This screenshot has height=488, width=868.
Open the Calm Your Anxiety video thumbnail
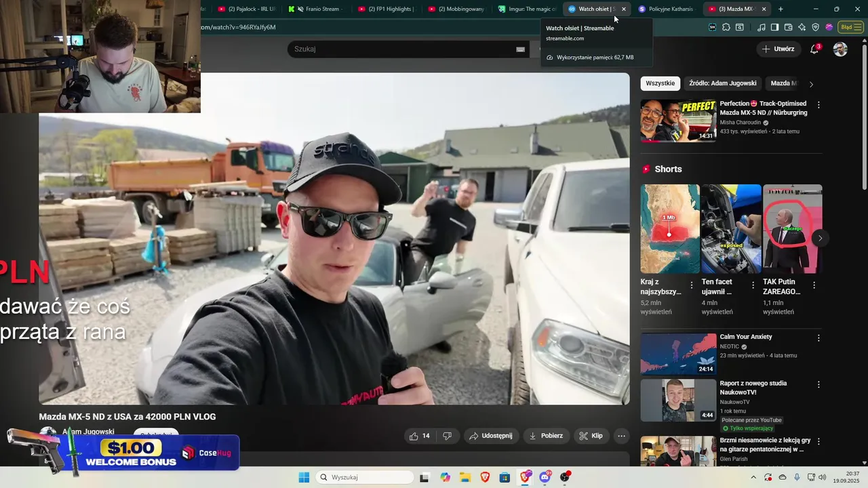(x=678, y=353)
